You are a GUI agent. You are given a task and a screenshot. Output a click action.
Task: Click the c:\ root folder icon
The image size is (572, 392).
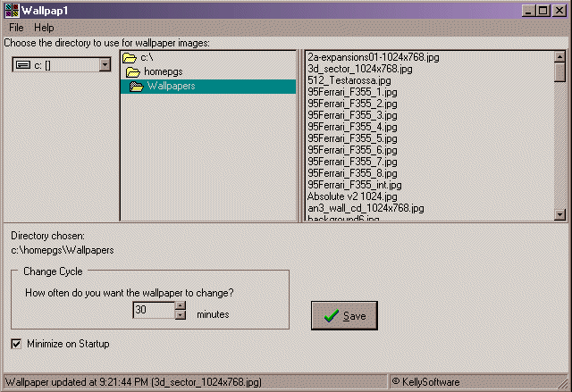click(129, 57)
